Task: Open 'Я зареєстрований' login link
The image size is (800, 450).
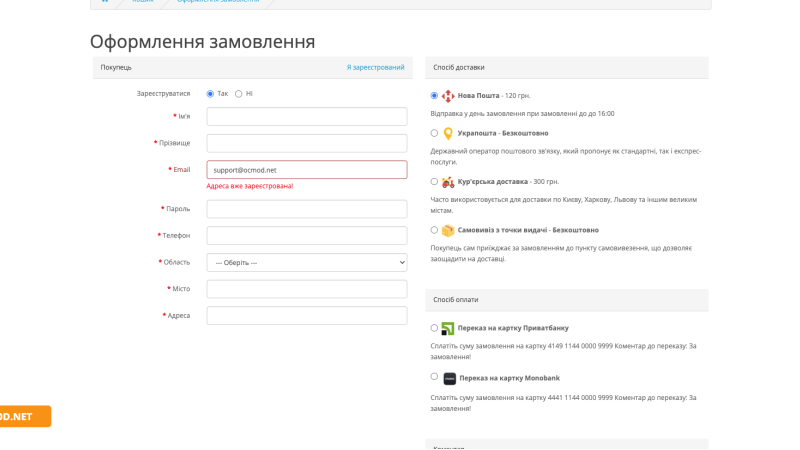Action: click(376, 67)
